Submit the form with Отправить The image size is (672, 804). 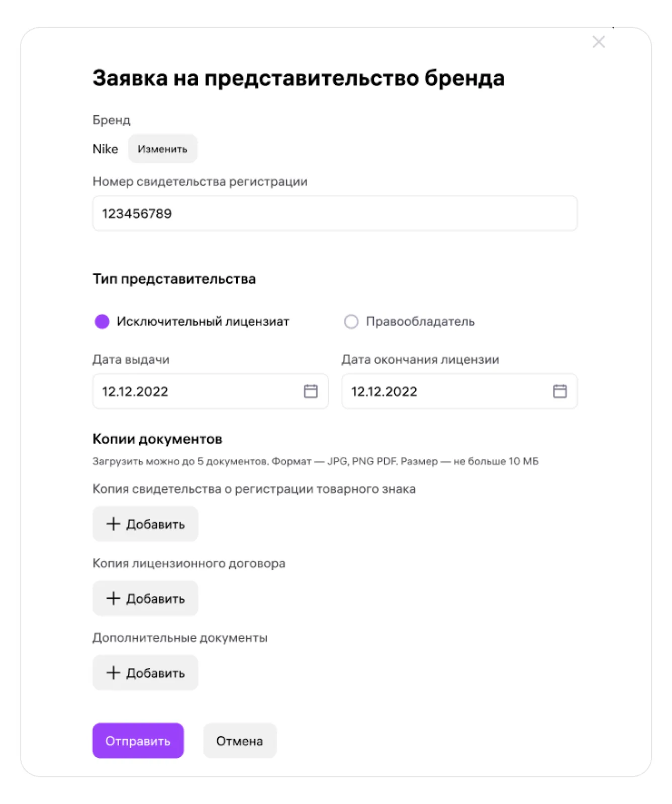tap(138, 741)
